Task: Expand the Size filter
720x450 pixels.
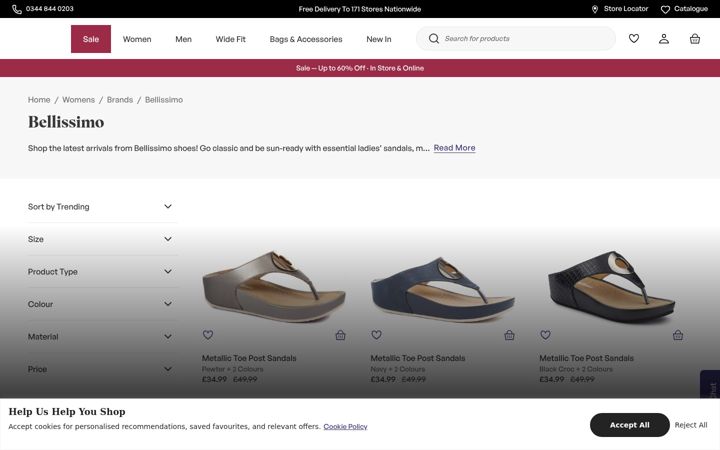Action: tap(100, 239)
